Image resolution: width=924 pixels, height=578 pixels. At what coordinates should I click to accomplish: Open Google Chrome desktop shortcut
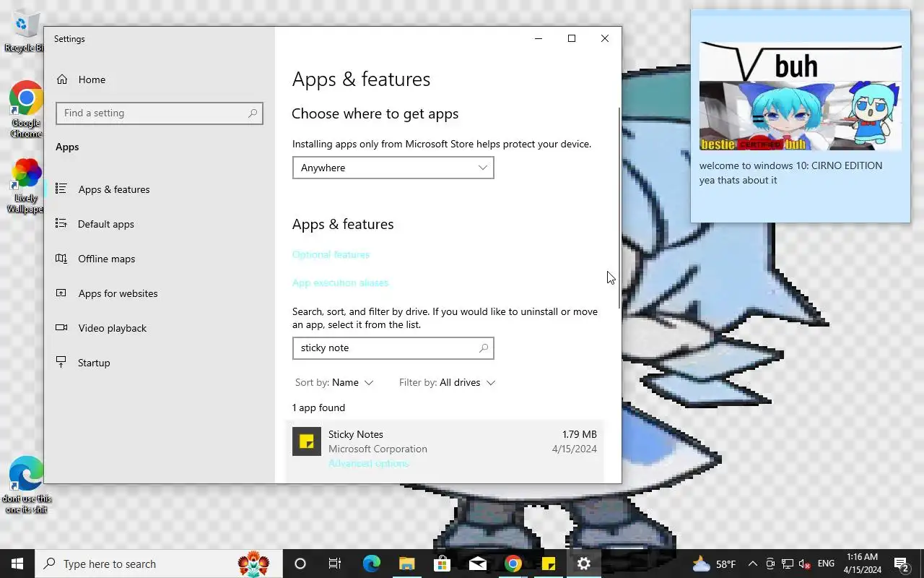pyautogui.click(x=26, y=109)
